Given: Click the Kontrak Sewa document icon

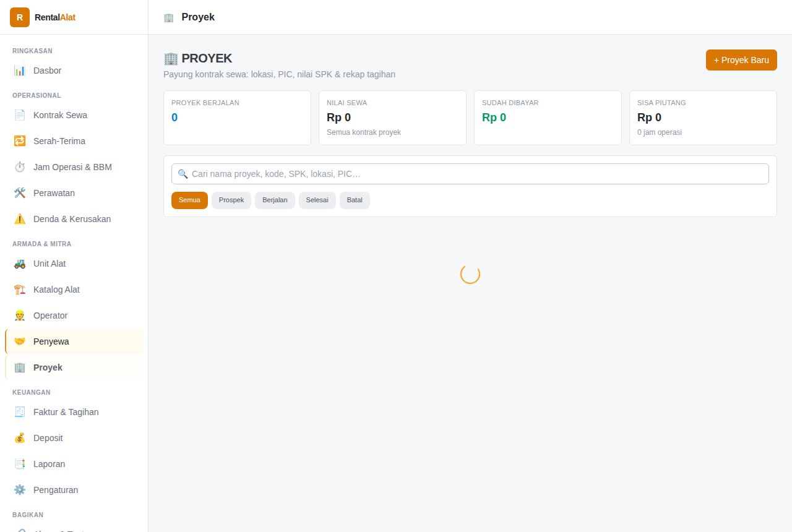Looking at the screenshot, I should [20, 115].
